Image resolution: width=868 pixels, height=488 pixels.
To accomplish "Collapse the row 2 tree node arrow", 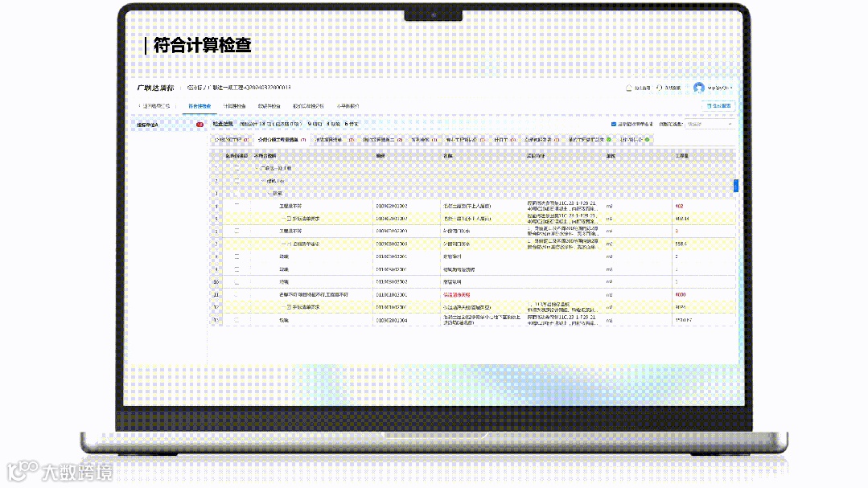I will click(264, 181).
